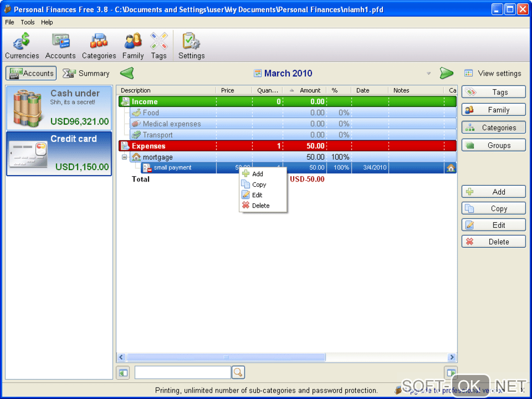Choose Edit in the context menu
Screen dimensions: 532x399
[x=263, y=195]
